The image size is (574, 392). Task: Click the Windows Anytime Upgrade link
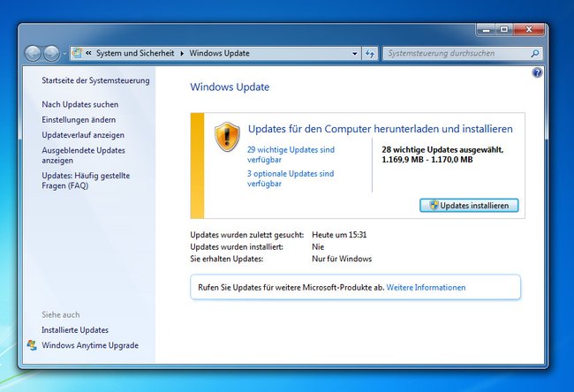[90, 345]
